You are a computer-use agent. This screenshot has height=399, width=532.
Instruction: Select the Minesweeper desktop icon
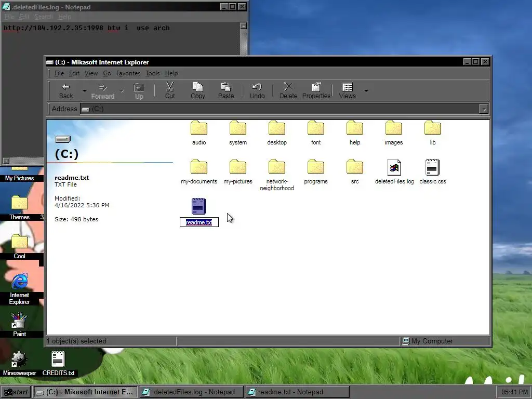coord(19,363)
